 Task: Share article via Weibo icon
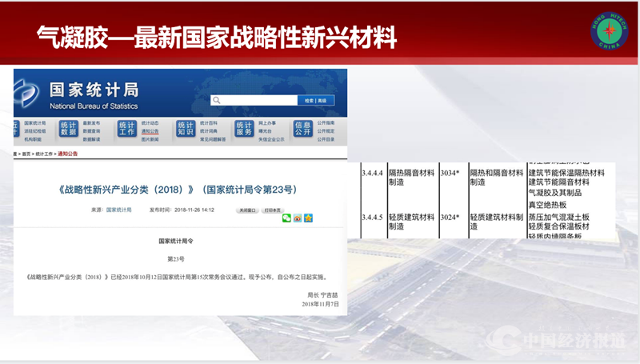click(298, 218)
